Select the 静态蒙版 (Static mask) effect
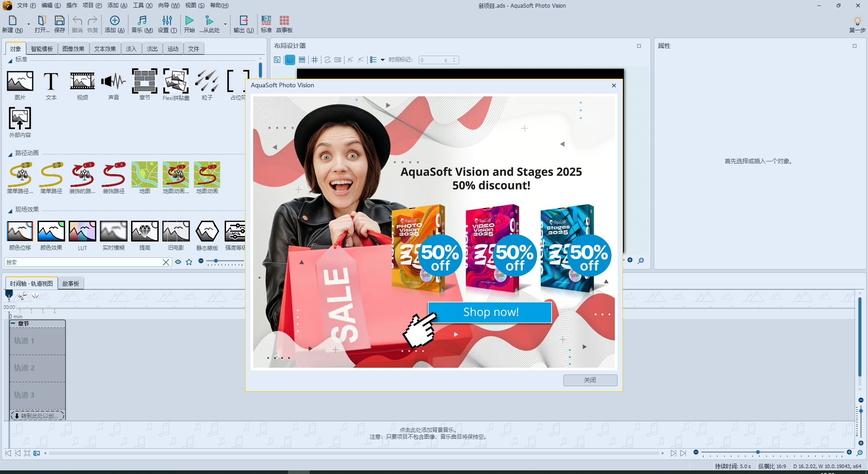The height and width of the screenshot is (474, 868). click(207, 231)
